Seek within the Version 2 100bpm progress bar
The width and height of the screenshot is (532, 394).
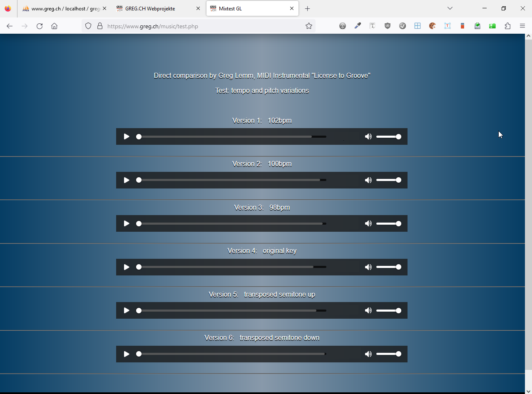tap(231, 180)
